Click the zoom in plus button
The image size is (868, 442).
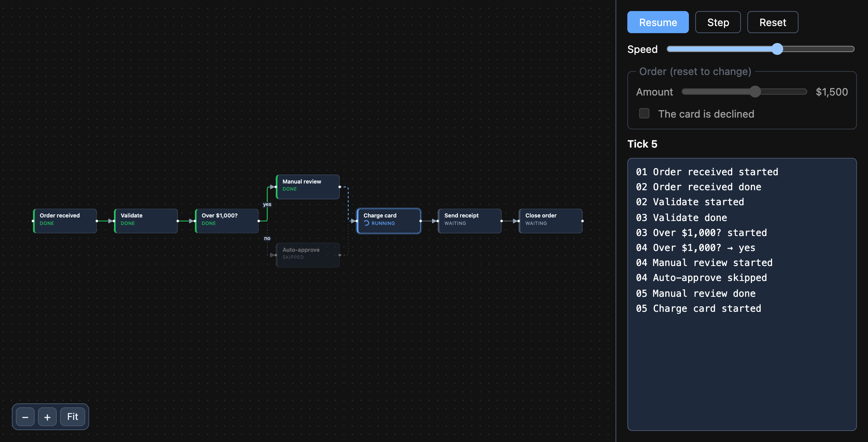point(47,417)
